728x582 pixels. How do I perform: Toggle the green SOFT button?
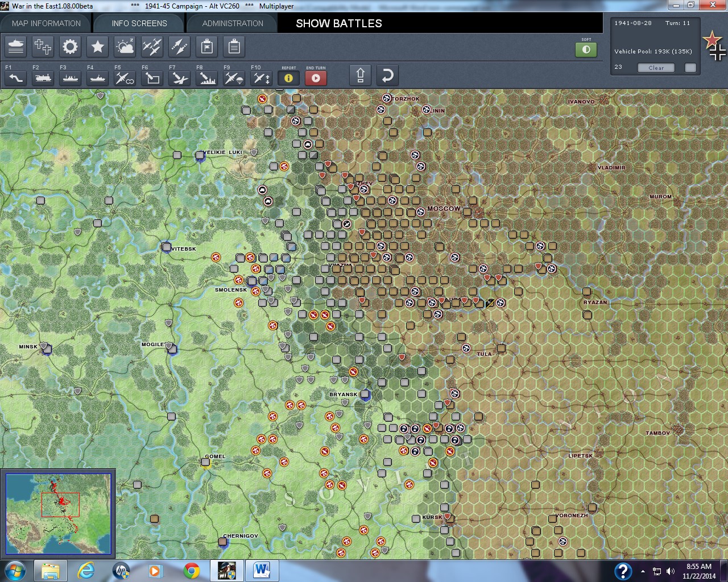coord(586,49)
